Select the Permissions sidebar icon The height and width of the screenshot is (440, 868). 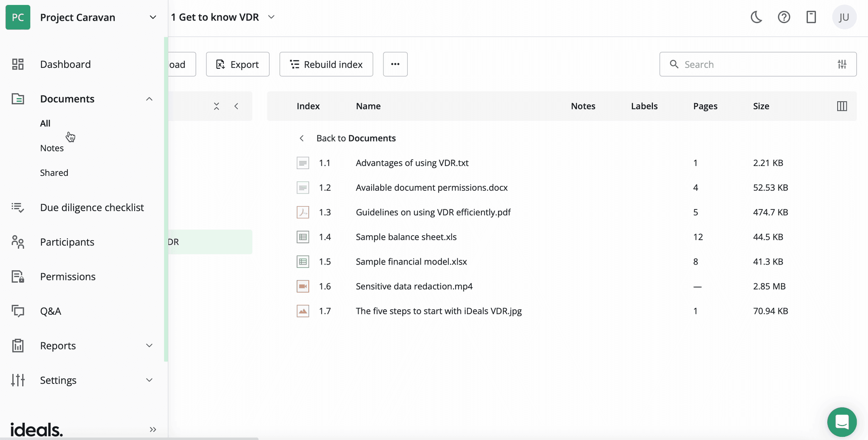tap(18, 276)
